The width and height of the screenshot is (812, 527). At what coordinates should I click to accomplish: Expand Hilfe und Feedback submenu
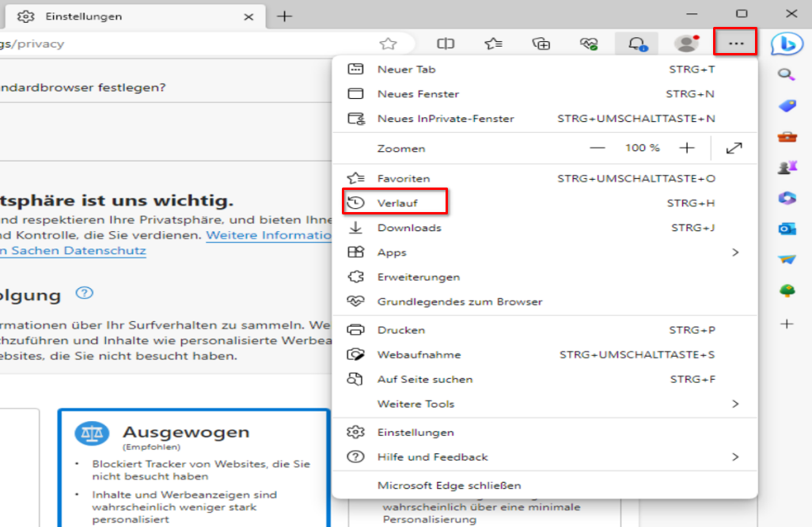coord(544,457)
